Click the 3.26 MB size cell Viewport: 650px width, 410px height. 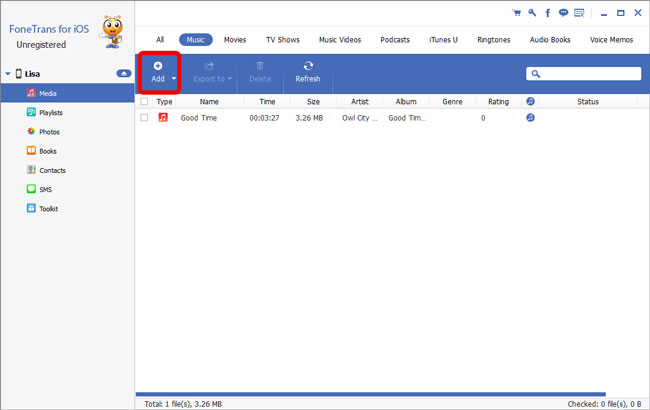309,118
